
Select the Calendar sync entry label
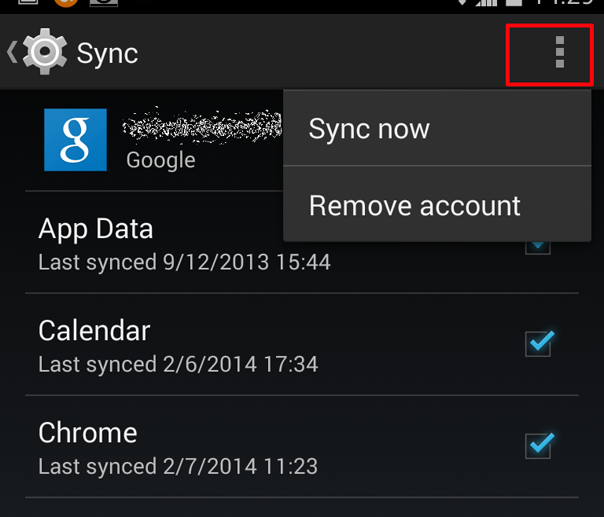tap(94, 331)
